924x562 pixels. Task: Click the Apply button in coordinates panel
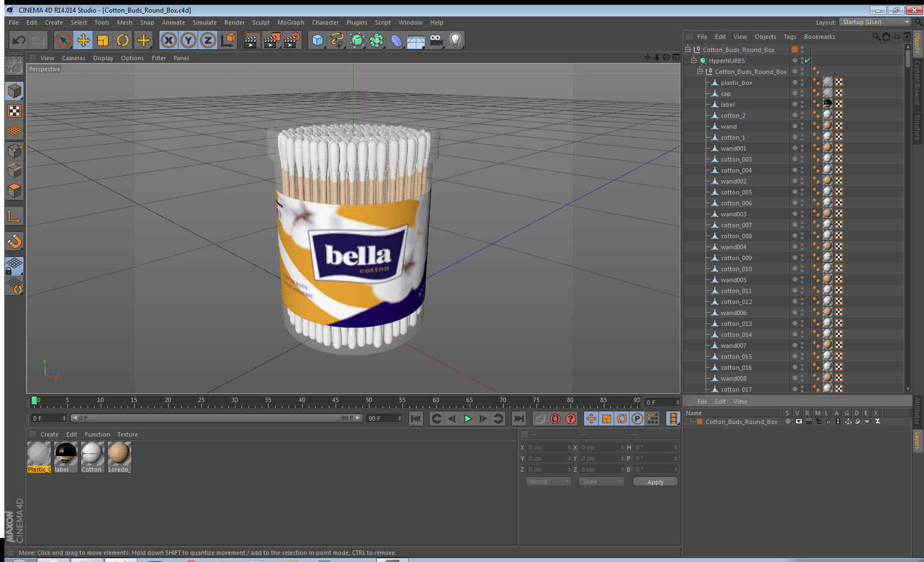click(x=655, y=482)
